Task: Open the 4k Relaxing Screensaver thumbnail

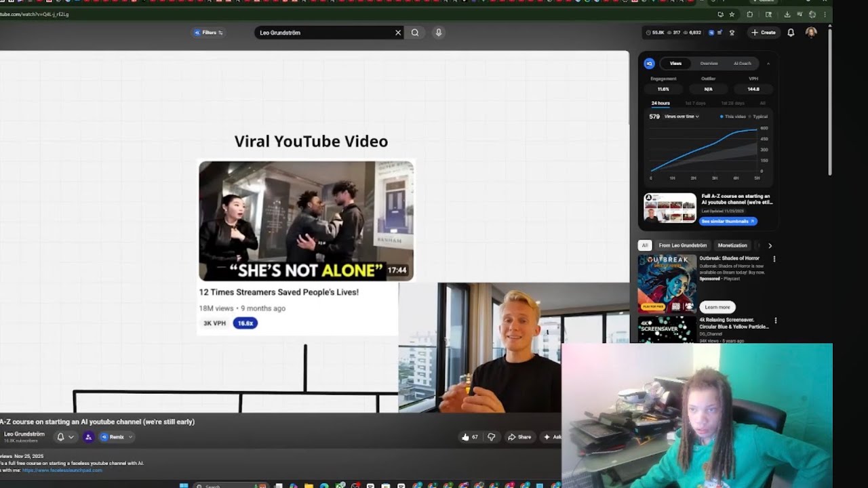Action: click(667, 329)
